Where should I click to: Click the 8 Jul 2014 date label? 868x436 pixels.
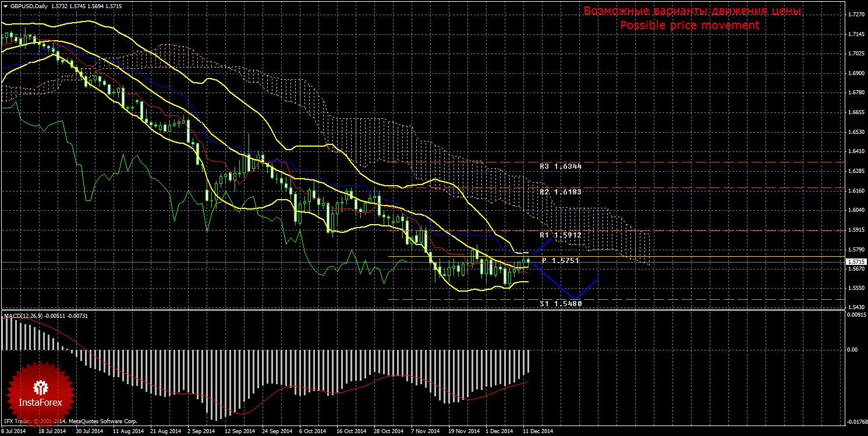[x=13, y=431]
